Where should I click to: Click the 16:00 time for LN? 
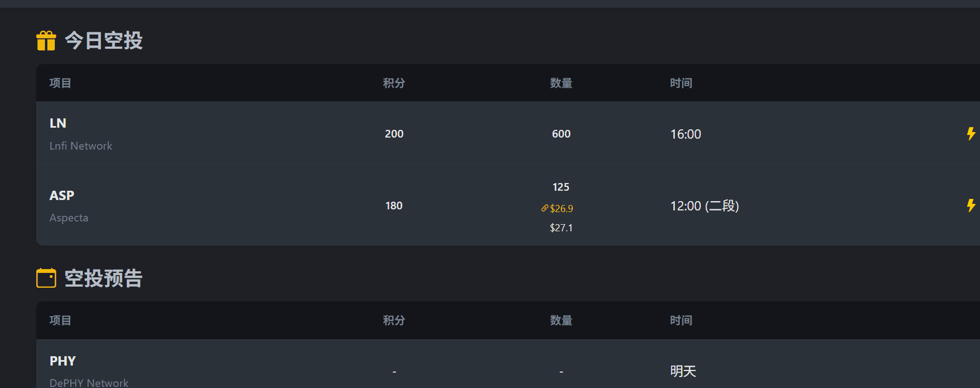point(686,134)
